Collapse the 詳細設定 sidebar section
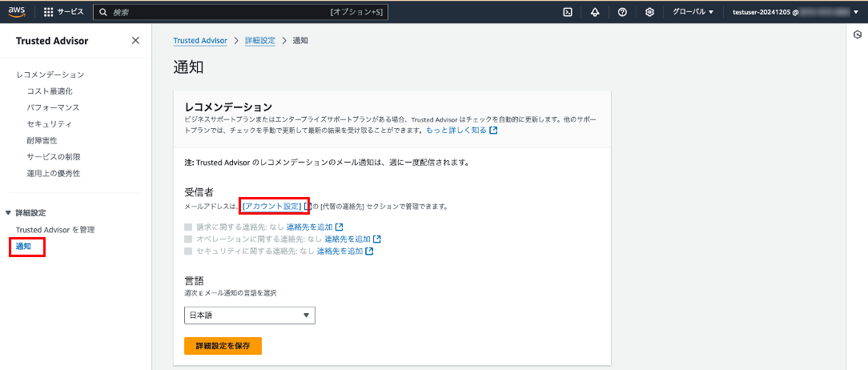The image size is (868, 370). click(8, 213)
